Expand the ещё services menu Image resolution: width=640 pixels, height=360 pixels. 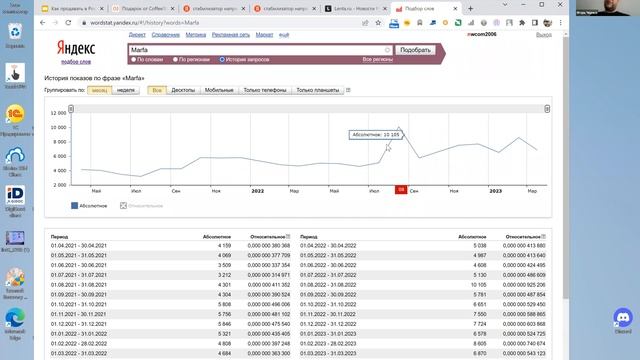pyautogui.click(x=284, y=35)
